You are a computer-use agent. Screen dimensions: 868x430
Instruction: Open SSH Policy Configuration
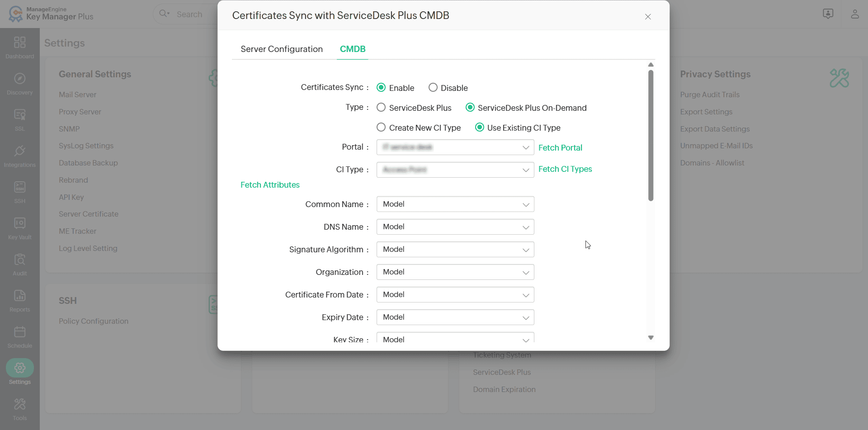click(x=94, y=321)
